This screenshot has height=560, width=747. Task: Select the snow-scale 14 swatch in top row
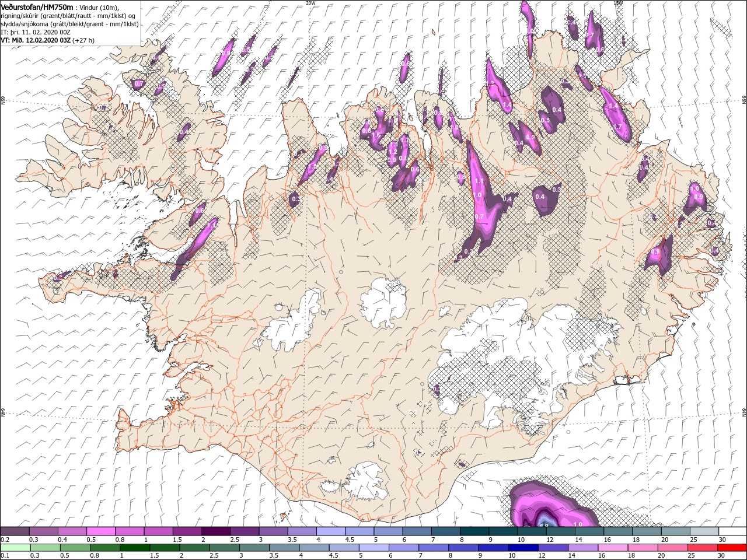[x=589, y=531]
